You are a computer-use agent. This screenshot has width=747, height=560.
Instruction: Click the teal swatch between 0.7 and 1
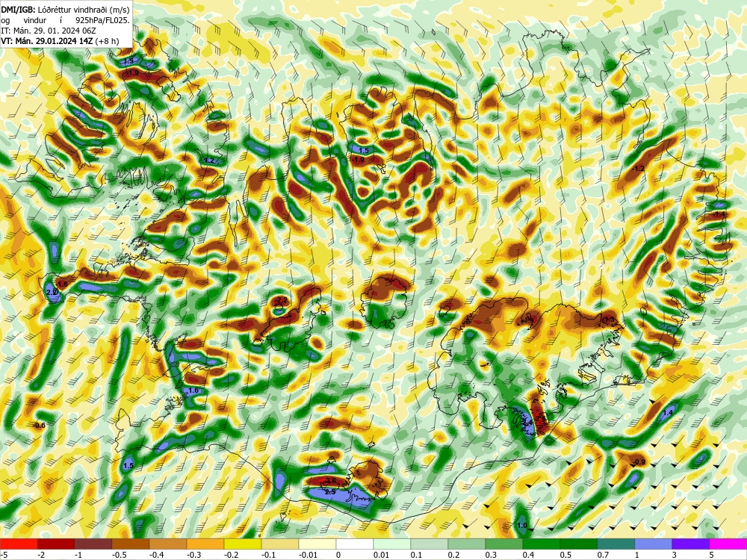tap(616, 544)
